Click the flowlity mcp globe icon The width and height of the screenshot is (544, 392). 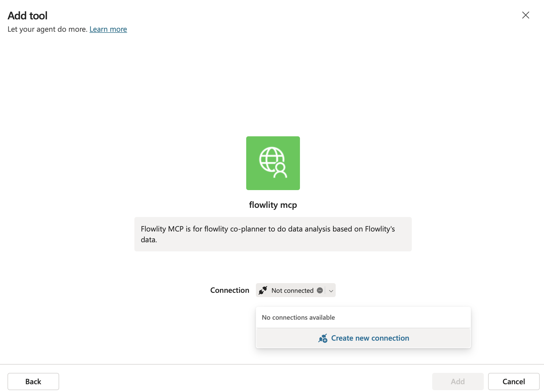(273, 163)
